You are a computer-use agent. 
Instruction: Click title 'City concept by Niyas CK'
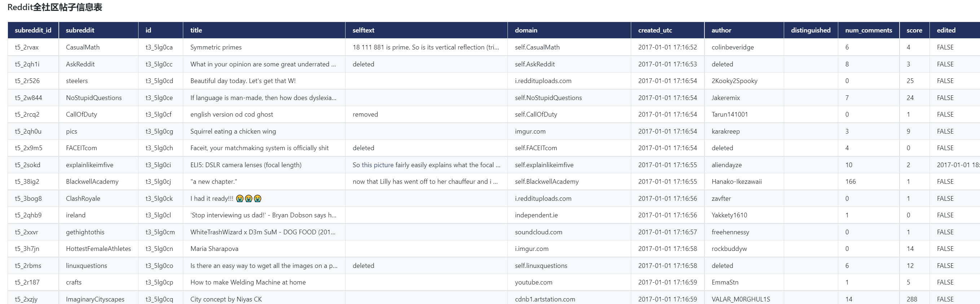click(226, 299)
